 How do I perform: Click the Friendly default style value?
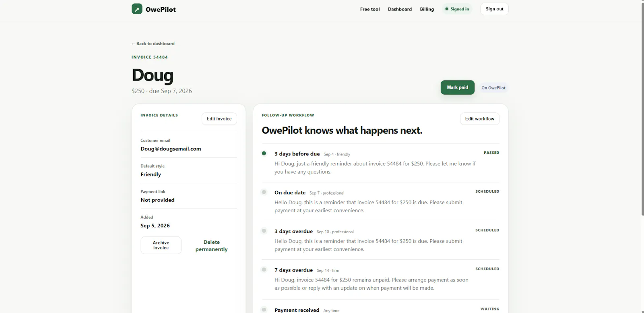coord(151,174)
